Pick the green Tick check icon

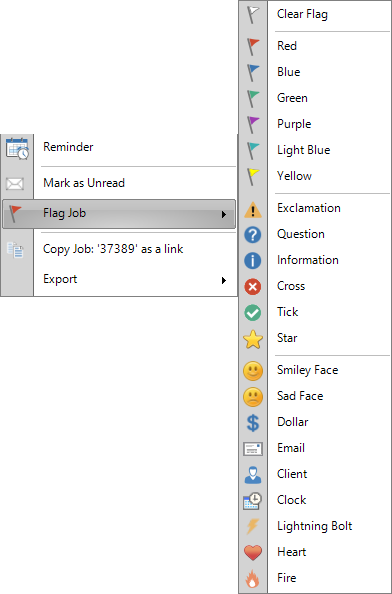pyautogui.click(x=253, y=313)
